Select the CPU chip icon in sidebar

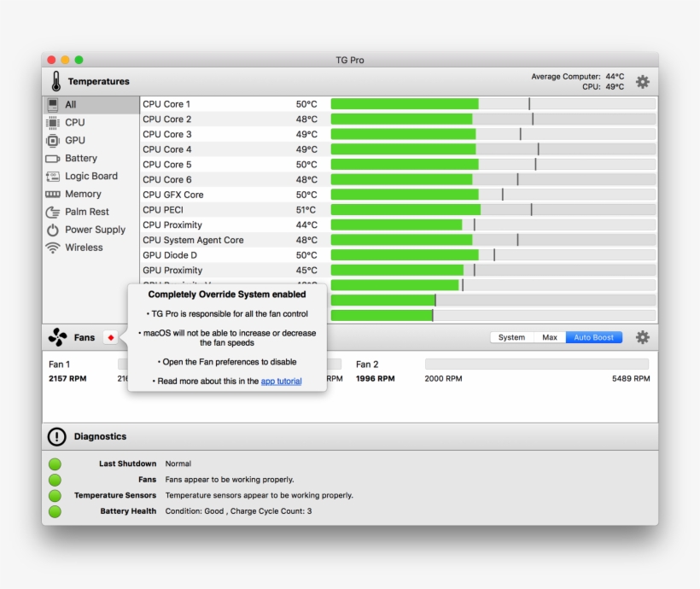pos(53,122)
